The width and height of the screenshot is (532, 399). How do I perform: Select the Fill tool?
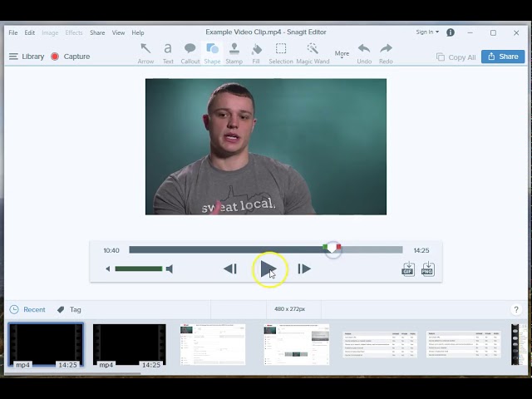pyautogui.click(x=256, y=53)
